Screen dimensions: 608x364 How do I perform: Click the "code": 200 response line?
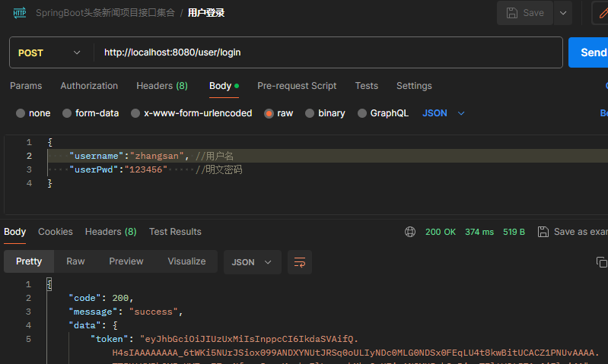100,298
